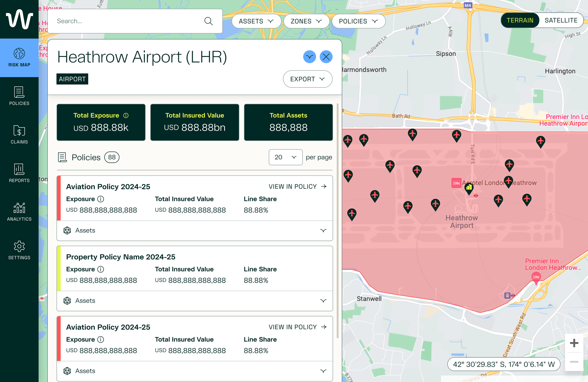
Task: Click the Total Insured Value summary card
Action: [x=195, y=122]
